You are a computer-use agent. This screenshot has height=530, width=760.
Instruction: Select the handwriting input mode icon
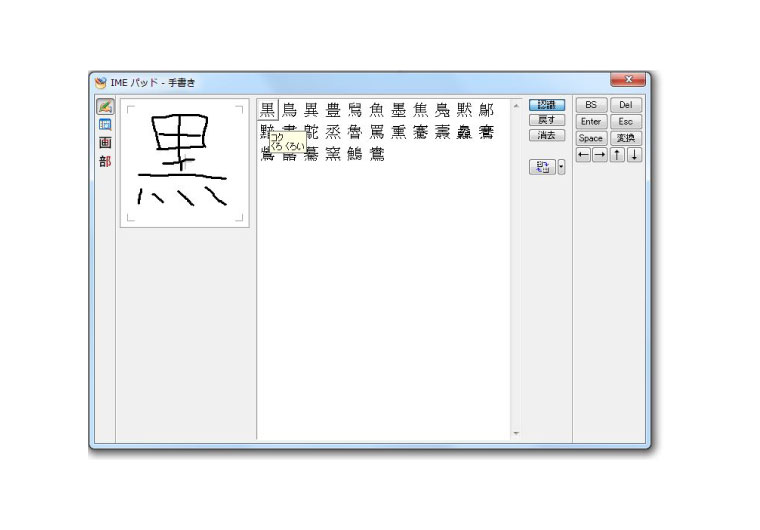(105, 106)
